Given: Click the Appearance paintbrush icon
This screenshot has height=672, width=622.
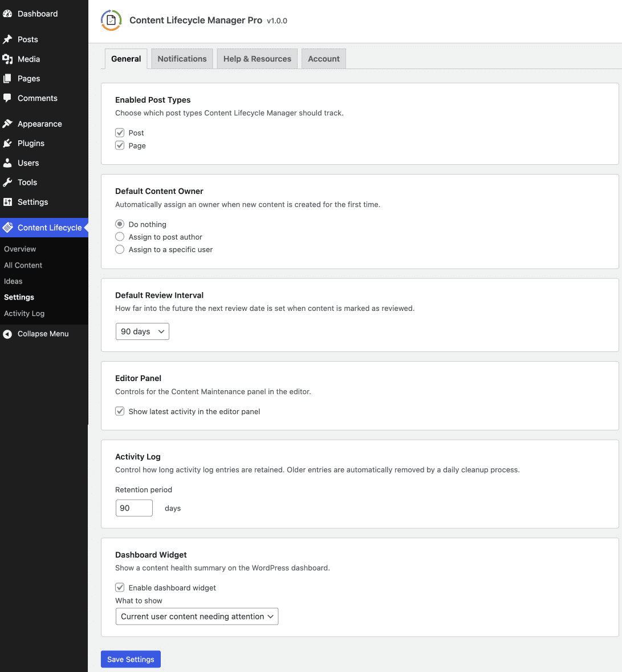Looking at the screenshot, I should tap(7, 124).
